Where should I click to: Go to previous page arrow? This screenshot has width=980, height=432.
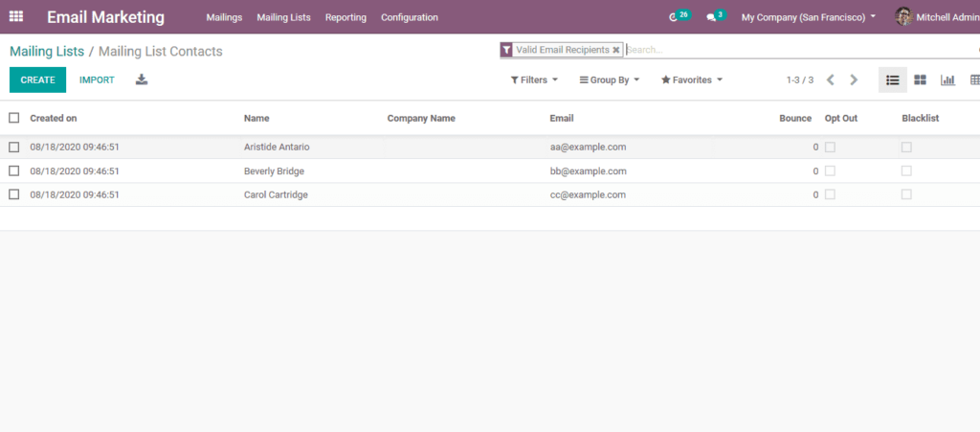pos(831,80)
